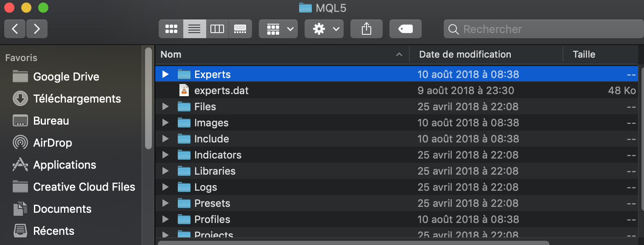Open Creative Cloud Files in sidebar
This screenshot has height=245, width=644.
pyautogui.click(x=74, y=187)
